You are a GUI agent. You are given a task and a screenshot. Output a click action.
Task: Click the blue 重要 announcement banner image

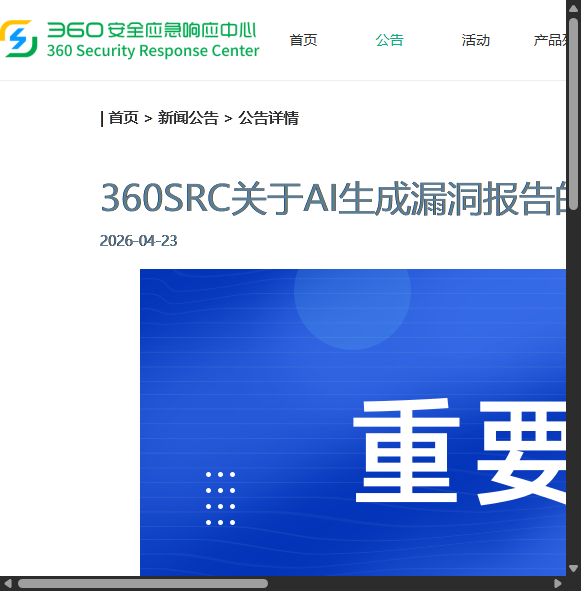353,422
